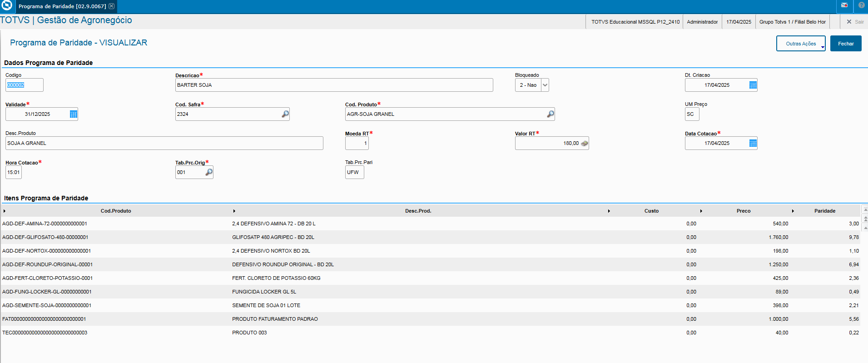Click Sair to exit

pos(855,22)
